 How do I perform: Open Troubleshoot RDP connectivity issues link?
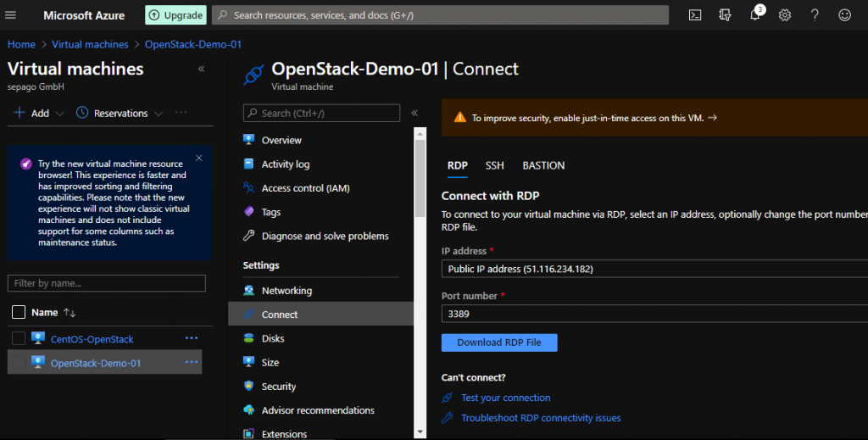tap(541, 418)
